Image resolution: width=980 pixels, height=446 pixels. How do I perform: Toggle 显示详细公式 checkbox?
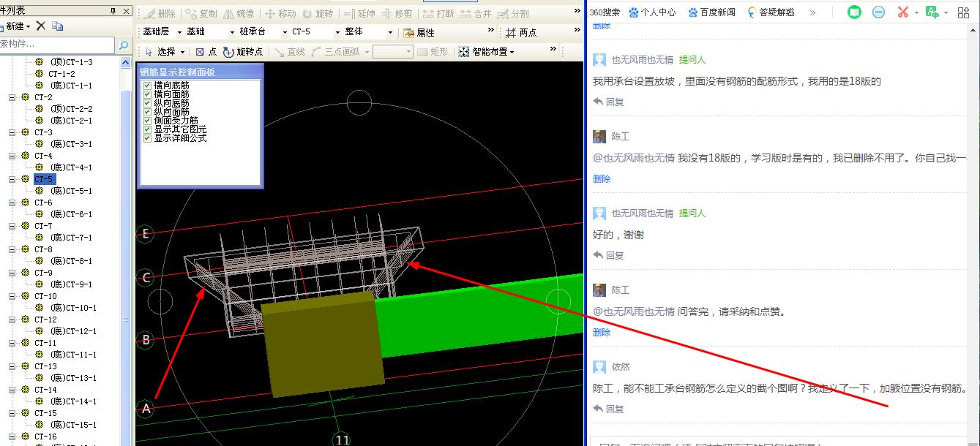click(x=148, y=138)
